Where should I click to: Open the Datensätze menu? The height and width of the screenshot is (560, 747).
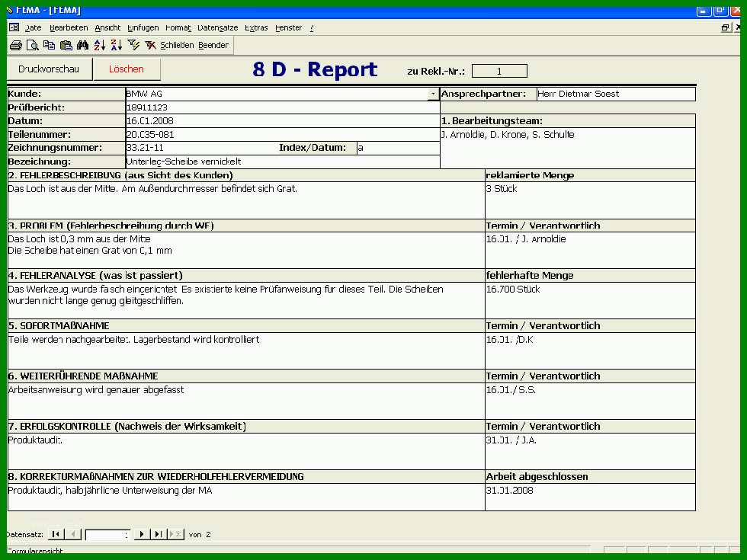[218, 27]
